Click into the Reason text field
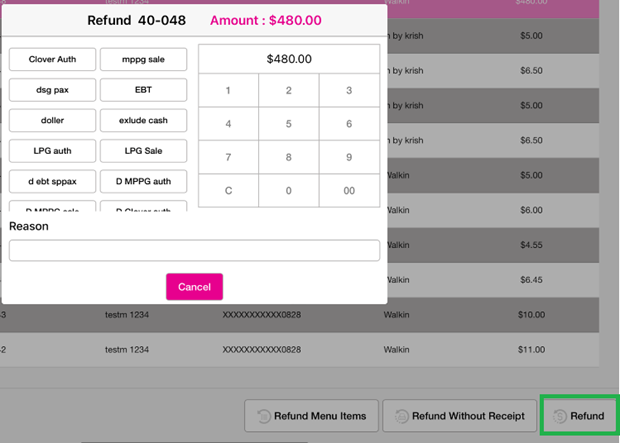This screenshot has width=620, height=443. (x=194, y=250)
